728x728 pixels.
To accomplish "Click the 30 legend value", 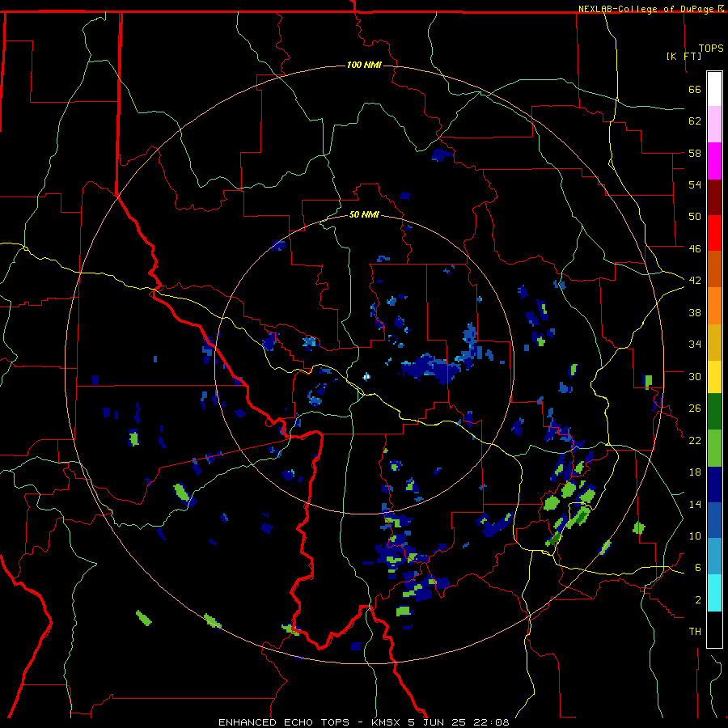I will [x=695, y=376].
